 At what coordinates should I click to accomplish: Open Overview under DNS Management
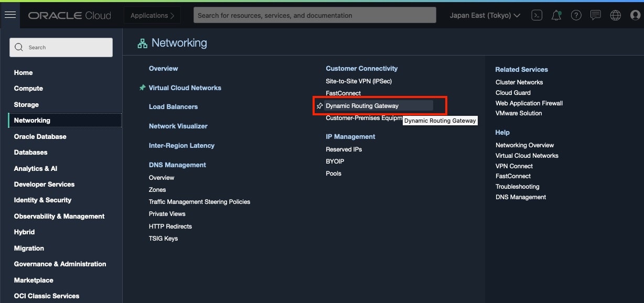pyautogui.click(x=162, y=178)
